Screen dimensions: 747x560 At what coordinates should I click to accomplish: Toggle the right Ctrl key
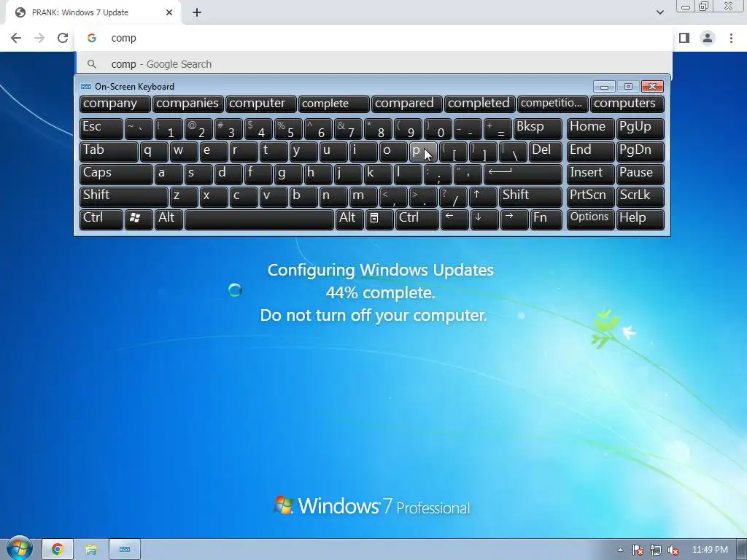click(x=417, y=219)
